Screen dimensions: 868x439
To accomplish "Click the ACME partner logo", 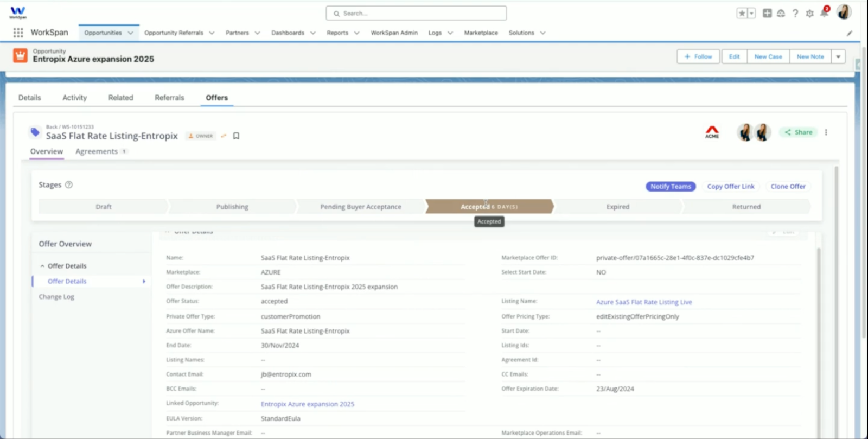I will tap(712, 132).
